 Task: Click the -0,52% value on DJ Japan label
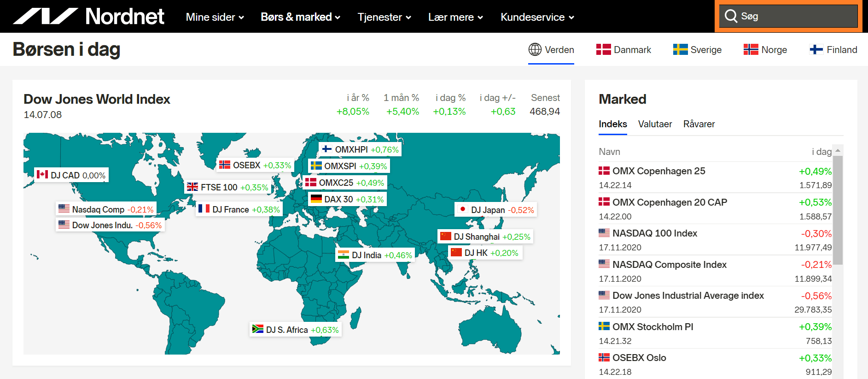[521, 210]
